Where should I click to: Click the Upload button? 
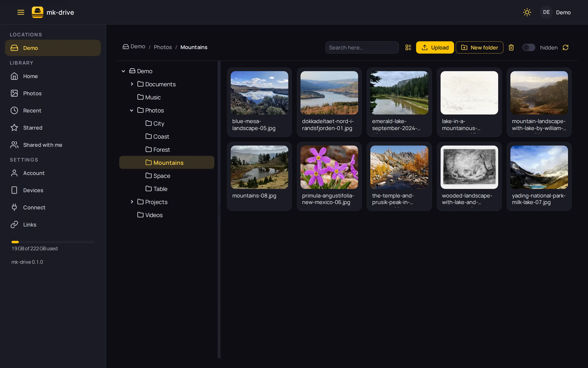pyautogui.click(x=435, y=47)
